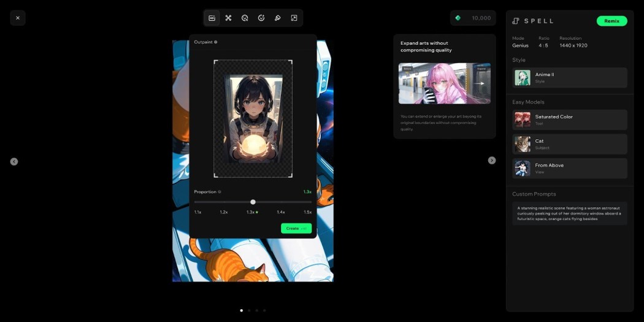Click the outpaint preview of astronaut girl
The height and width of the screenshot is (322, 644).
253,119
